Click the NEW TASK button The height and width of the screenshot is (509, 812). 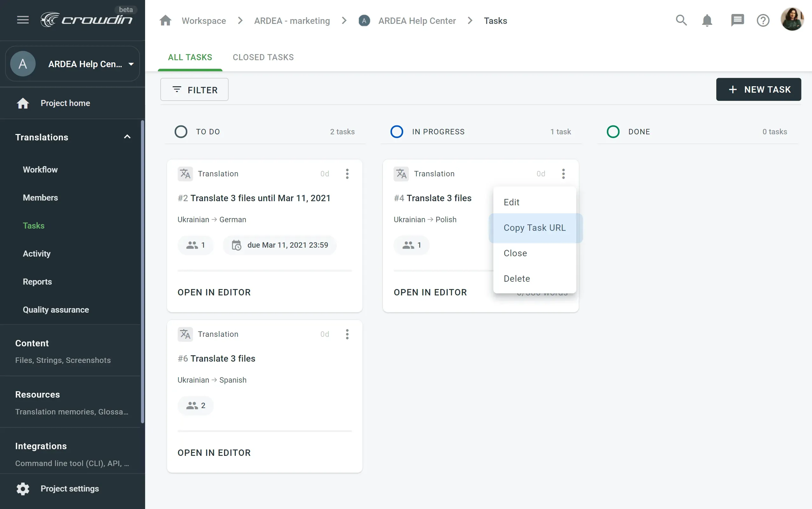(x=759, y=89)
